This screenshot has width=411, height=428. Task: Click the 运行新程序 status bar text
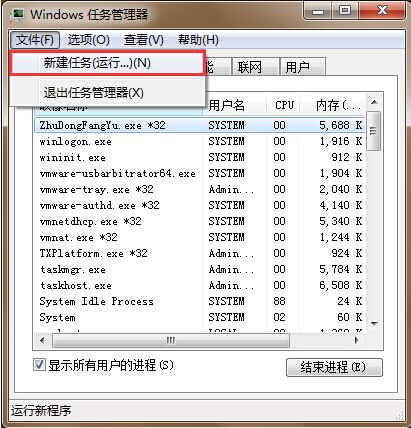pyautogui.click(x=41, y=410)
